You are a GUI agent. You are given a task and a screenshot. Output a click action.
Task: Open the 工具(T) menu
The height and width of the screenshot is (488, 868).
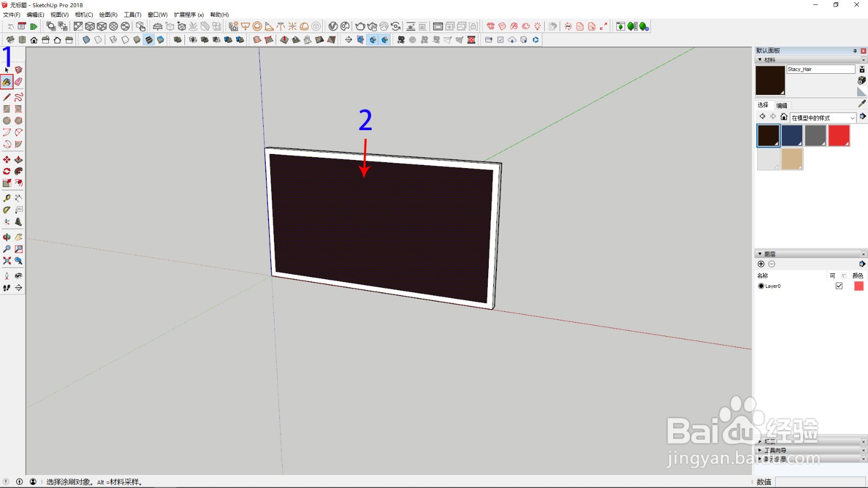point(132,15)
